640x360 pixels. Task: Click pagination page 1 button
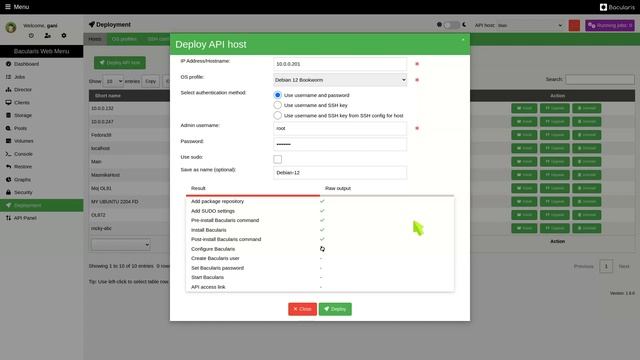tap(606, 266)
